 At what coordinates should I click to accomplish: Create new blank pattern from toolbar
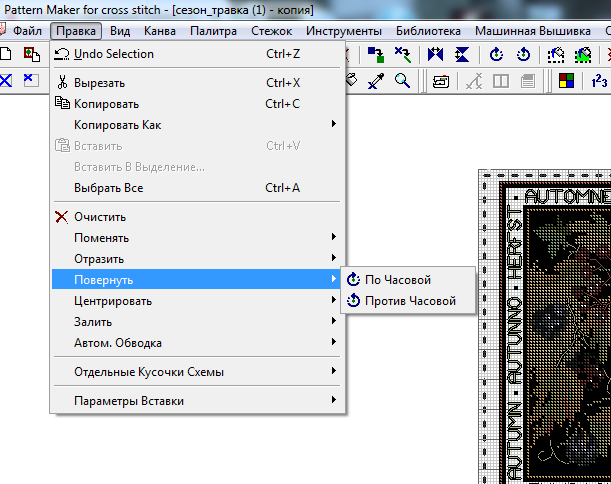[5, 54]
